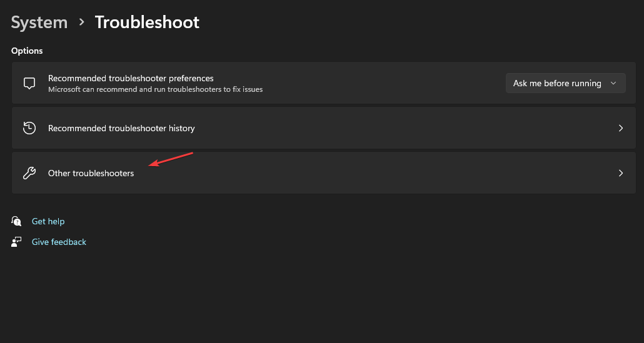The width and height of the screenshot is (644, 343).
Task: Open Recommended troubleshooter history
Action: coord(324,128)
